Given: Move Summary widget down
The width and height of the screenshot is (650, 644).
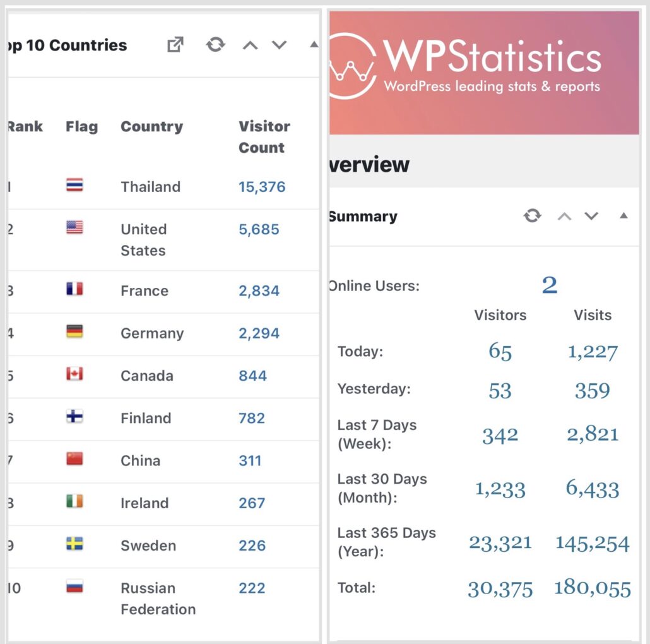Looking at the screenshot, I should click(x=591, y=217).
